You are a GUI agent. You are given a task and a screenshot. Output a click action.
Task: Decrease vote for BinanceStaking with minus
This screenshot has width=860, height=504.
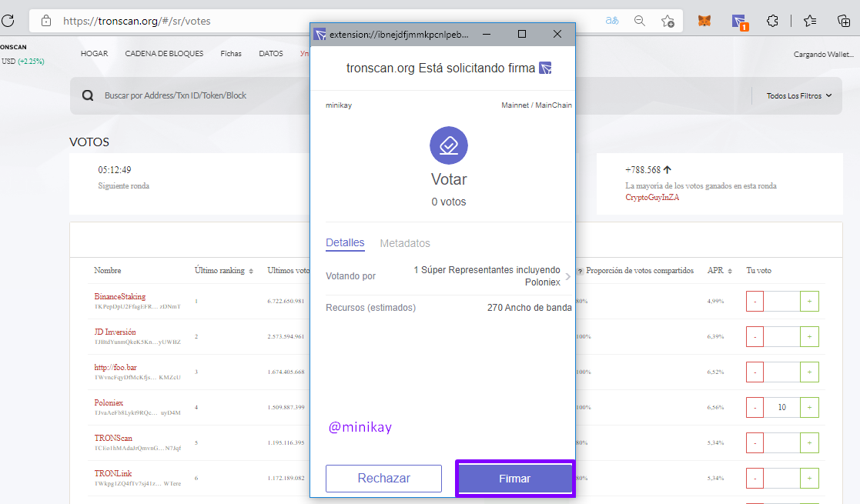[x=755, y=301]
